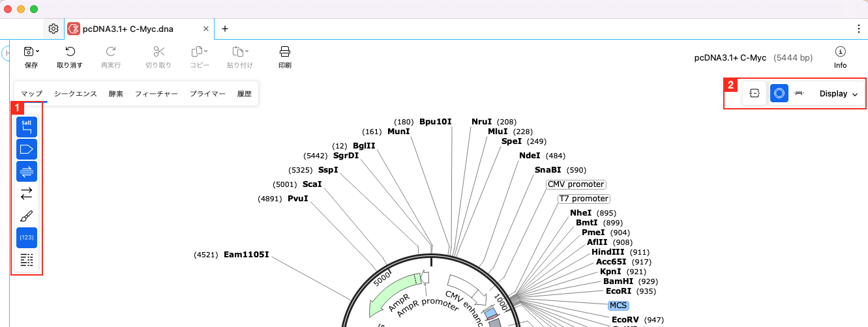Toggle the (123) position numbers button
The width and height of the screenshot is (868, 327).
tap(27, 238)
